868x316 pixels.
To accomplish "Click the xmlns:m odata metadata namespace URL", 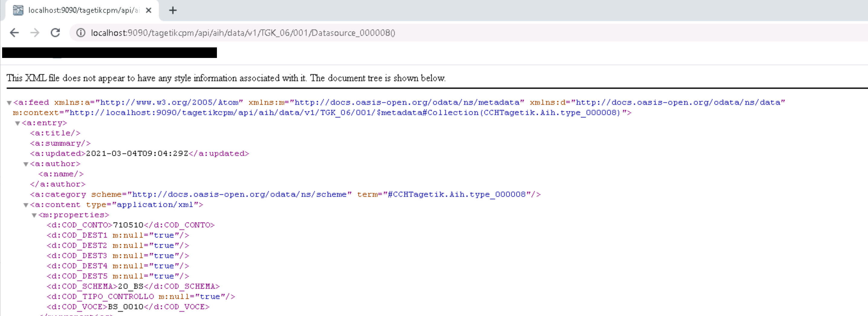I will (407, 102).
